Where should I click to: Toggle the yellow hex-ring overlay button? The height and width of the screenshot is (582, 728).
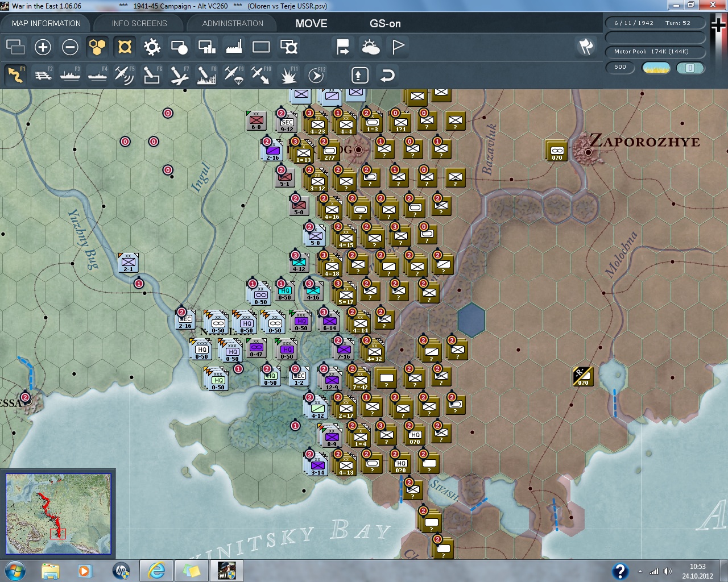point(125,47)
